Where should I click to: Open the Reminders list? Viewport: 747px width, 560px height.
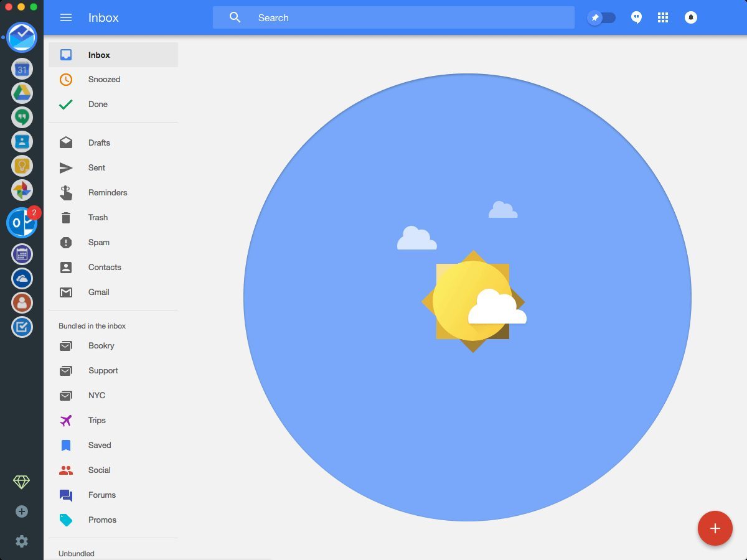click(113, 193)
